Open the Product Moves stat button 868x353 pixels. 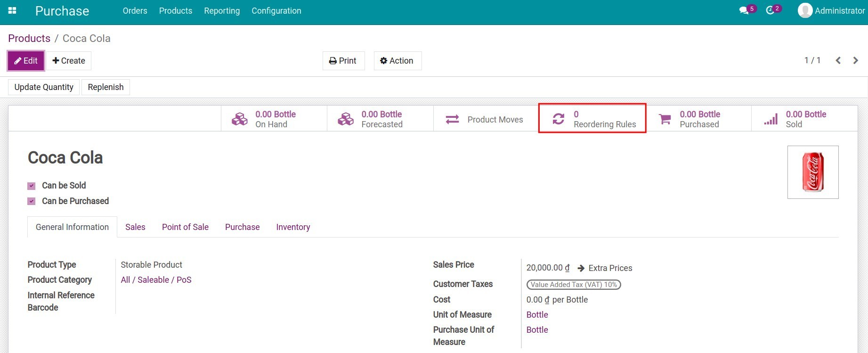tap(486, 118)
